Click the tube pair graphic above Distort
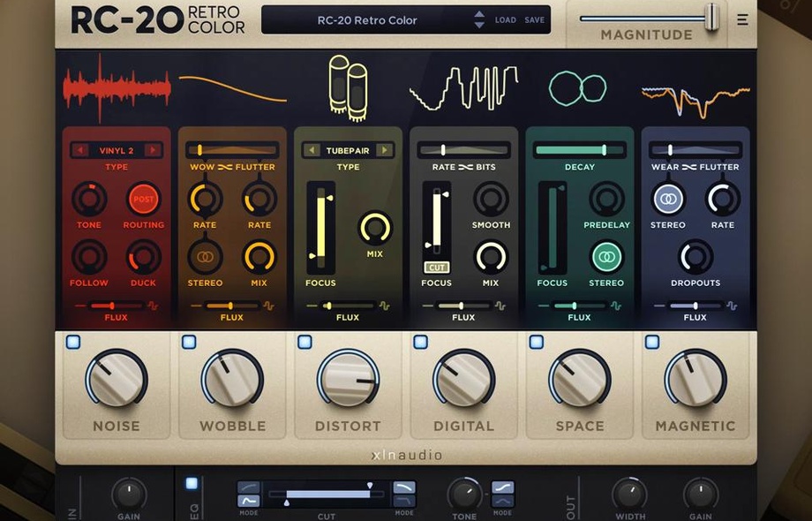This screenshot has height=521, width=812. (x=348, y=87)
